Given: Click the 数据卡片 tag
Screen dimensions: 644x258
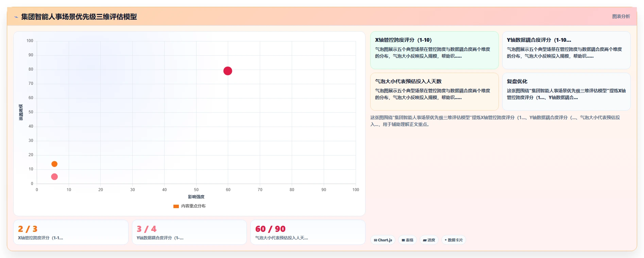Looking at the screenshot, I should point(454,240).
